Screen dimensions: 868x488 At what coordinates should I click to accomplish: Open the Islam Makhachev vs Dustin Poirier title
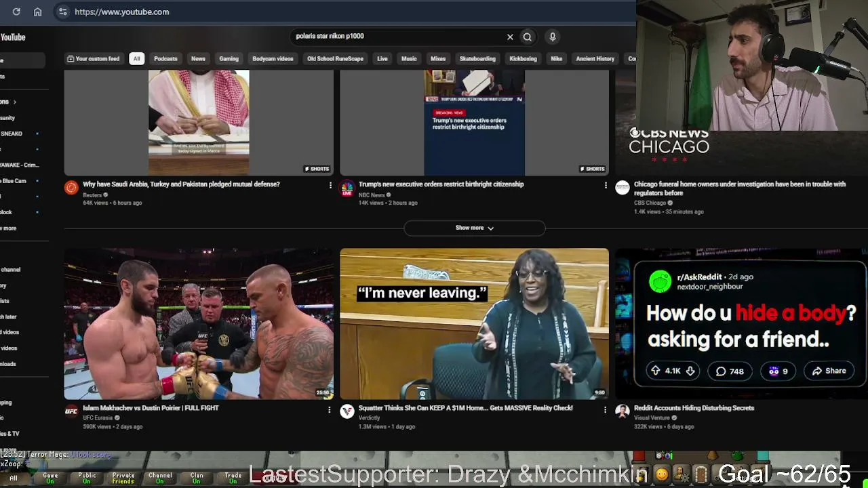tap(151, 408)
